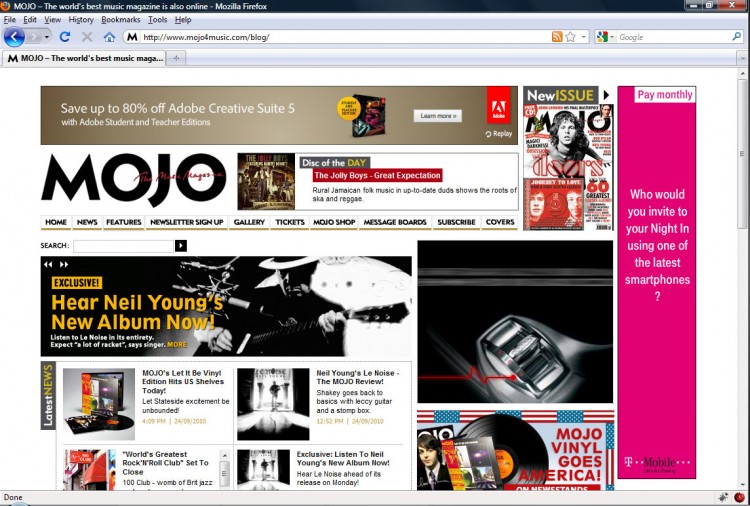Open Let It Be vinyl box thumbnail
The image size is (750, 506).
99,404
